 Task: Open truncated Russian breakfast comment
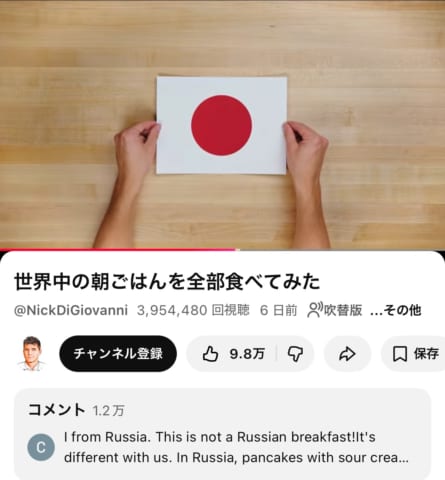[x=236, y=447]
